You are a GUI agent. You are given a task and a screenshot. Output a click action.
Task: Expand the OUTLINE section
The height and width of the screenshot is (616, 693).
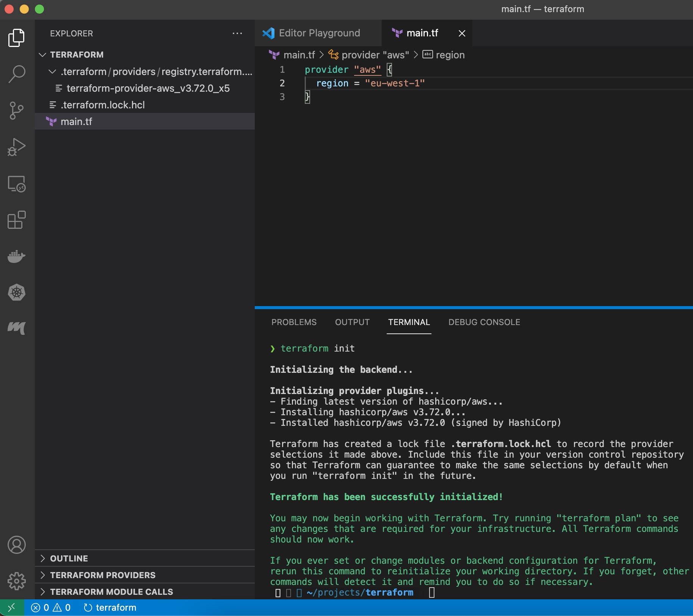[145, 558]
